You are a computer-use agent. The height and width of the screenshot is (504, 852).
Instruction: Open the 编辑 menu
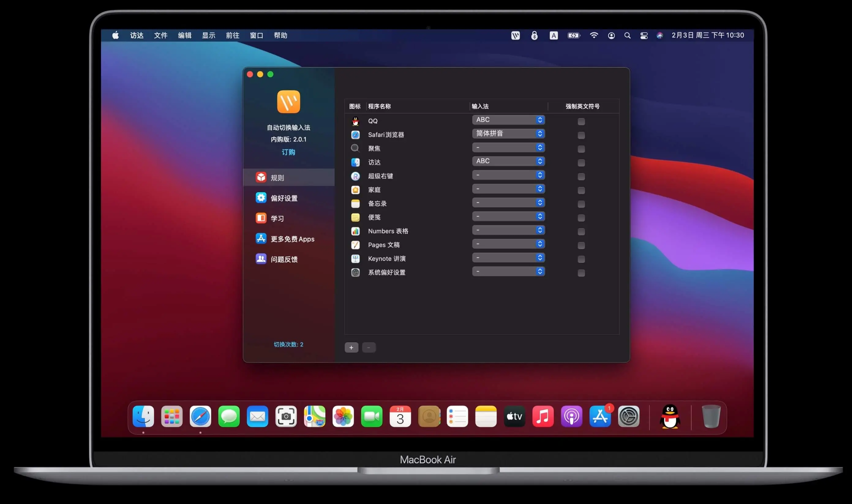[185, 35]
